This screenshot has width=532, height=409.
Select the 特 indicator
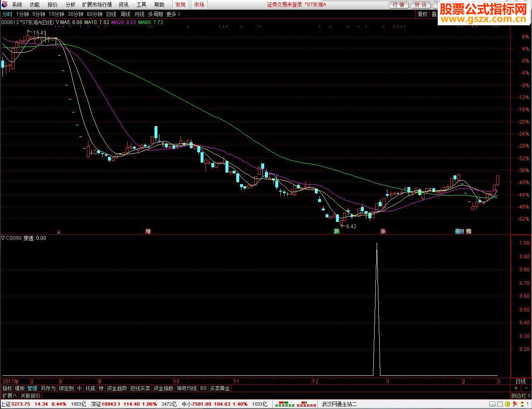(x=101, y=389)
